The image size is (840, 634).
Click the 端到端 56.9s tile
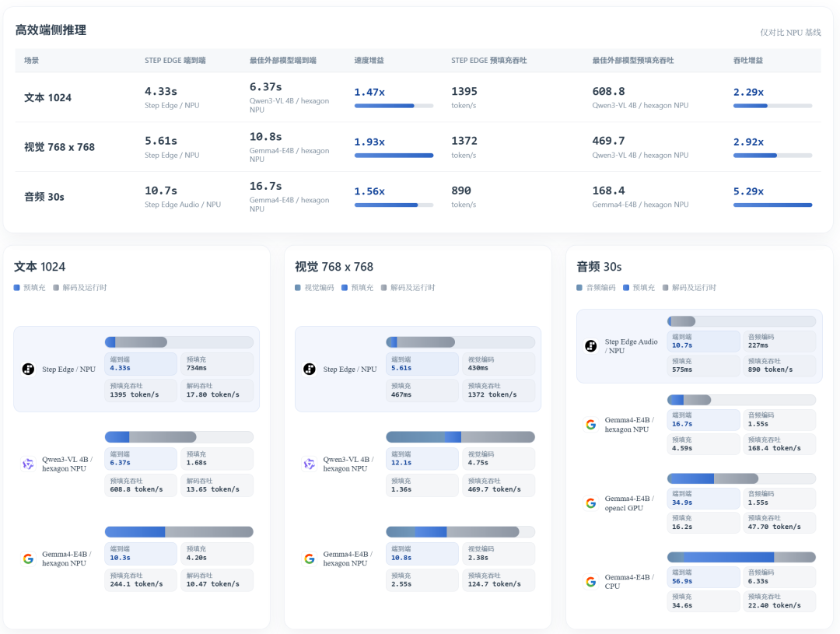[703, 576]
